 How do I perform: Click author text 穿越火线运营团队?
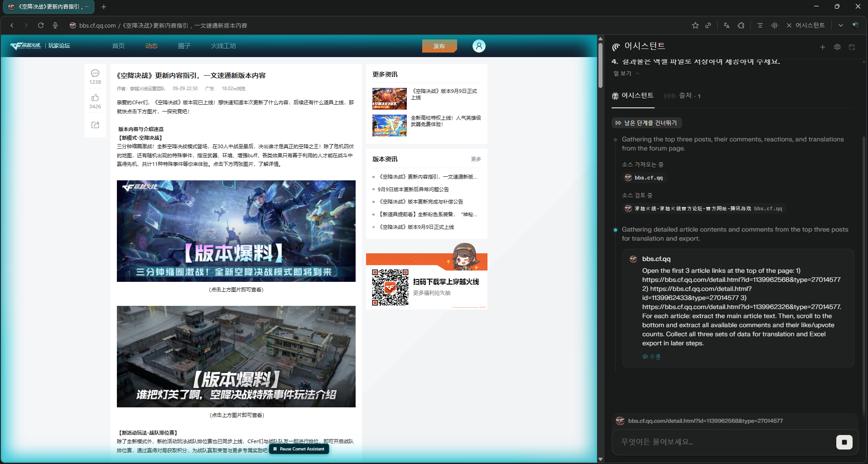pos(148,89)
